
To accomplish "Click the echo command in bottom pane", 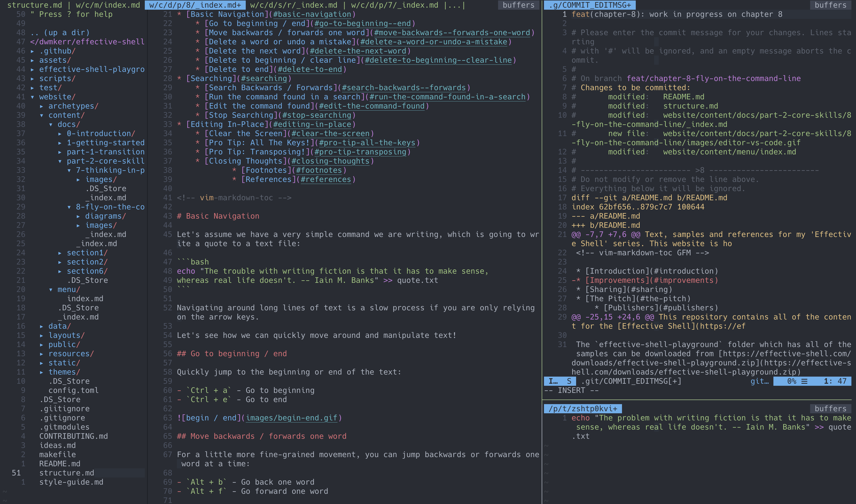I will 580,418.
